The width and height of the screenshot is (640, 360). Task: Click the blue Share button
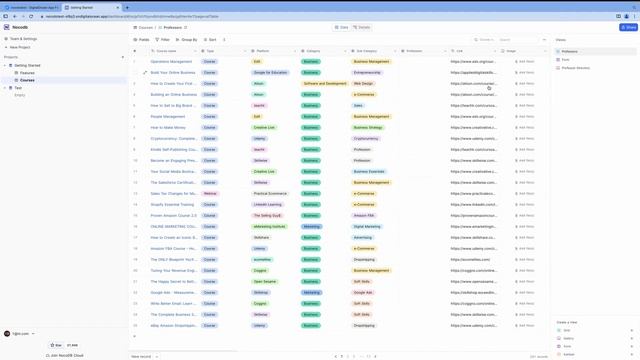[x=628, y=27]
